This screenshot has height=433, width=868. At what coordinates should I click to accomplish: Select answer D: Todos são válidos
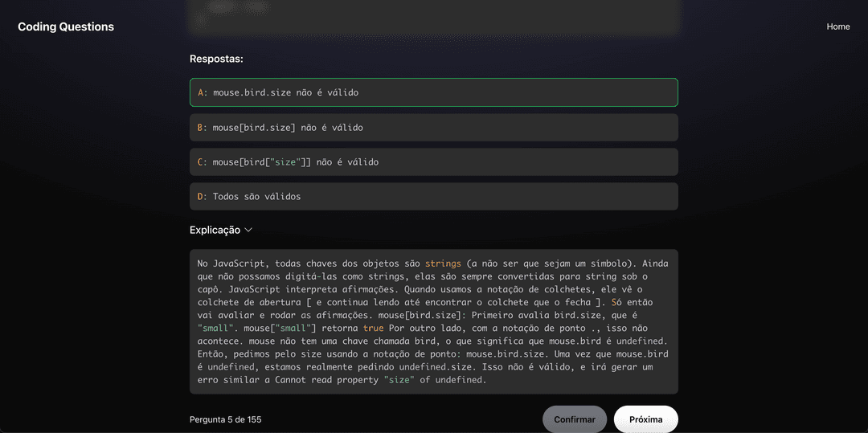[433, 196]
